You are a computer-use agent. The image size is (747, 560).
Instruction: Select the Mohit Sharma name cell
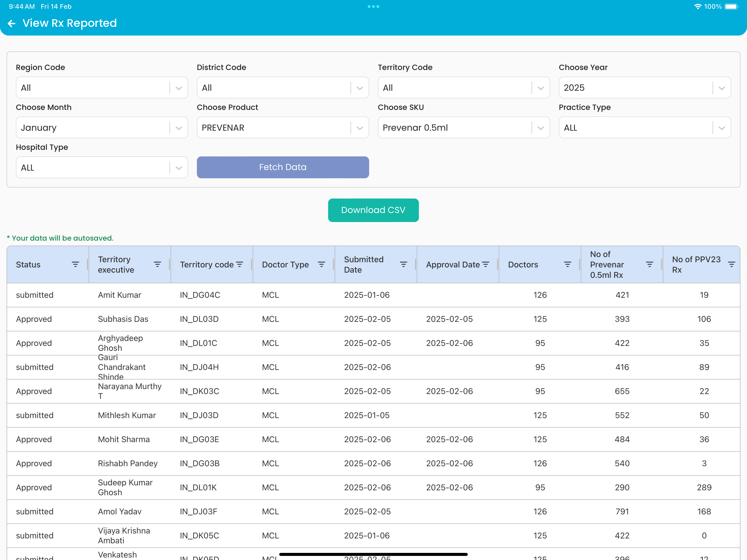[124, 439]
